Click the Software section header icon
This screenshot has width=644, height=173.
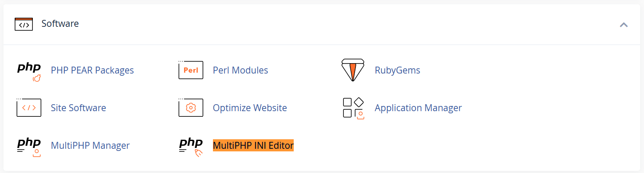(24, 24)
